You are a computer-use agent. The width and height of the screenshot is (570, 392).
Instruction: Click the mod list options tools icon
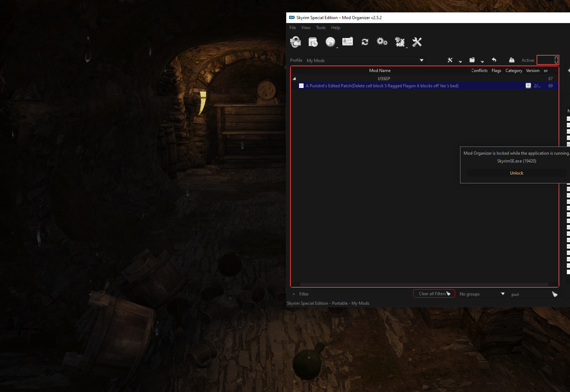pyautogui.click(x=450, y=60)
